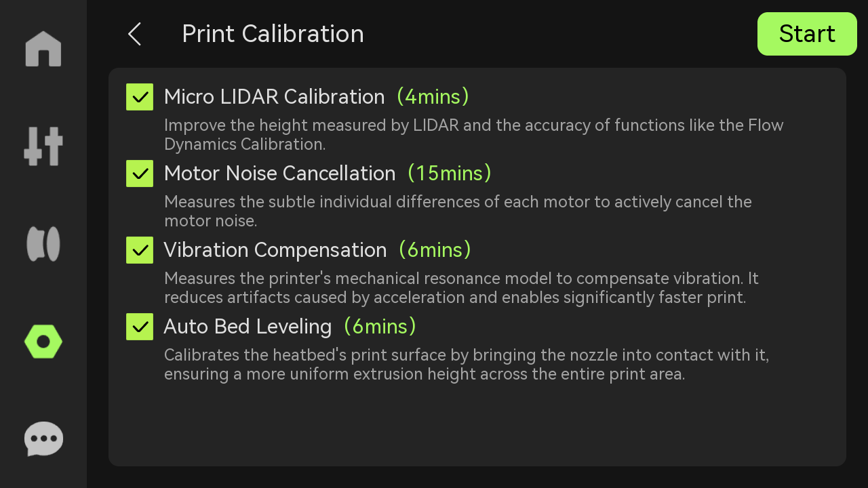The width and height of the screenshot is (868, 488).
Task: Tap the Micro LIDAR Calibration label
Action: [274, 97]
